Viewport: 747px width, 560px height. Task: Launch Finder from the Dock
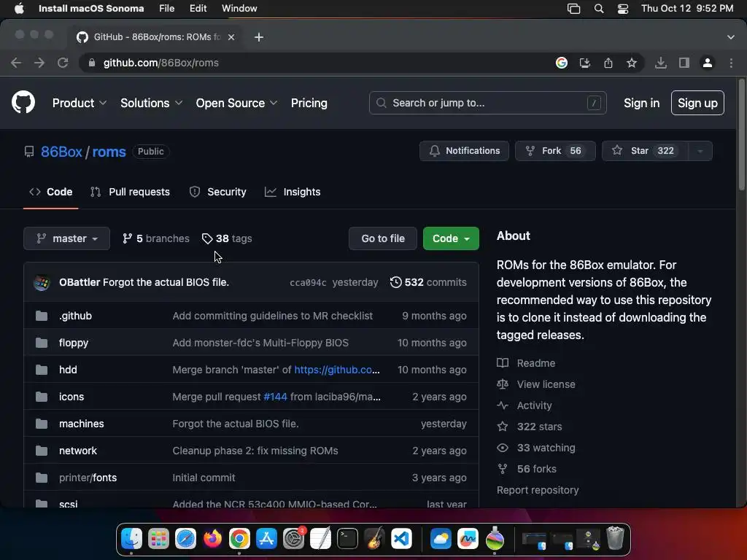click(x=131, y=539)
